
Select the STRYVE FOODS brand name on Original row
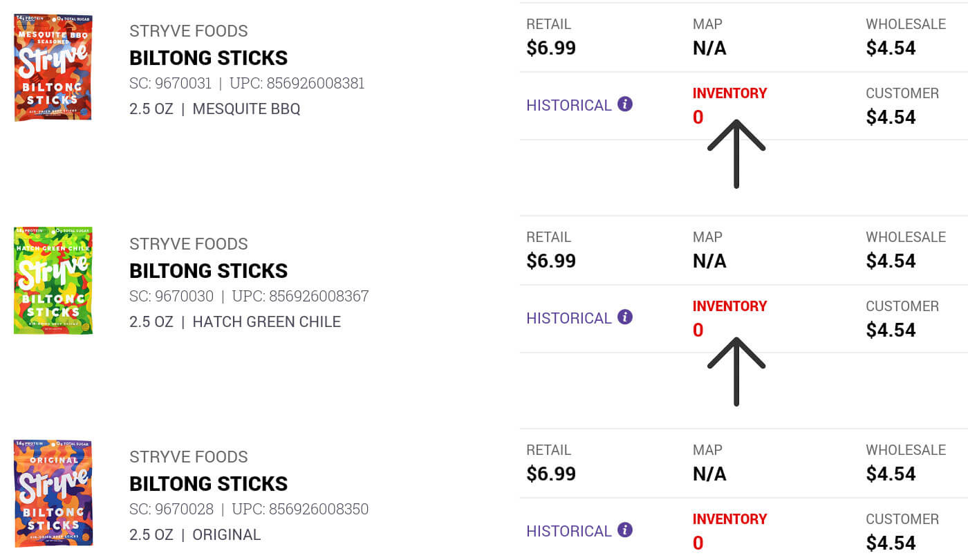(x=188, y=456)
